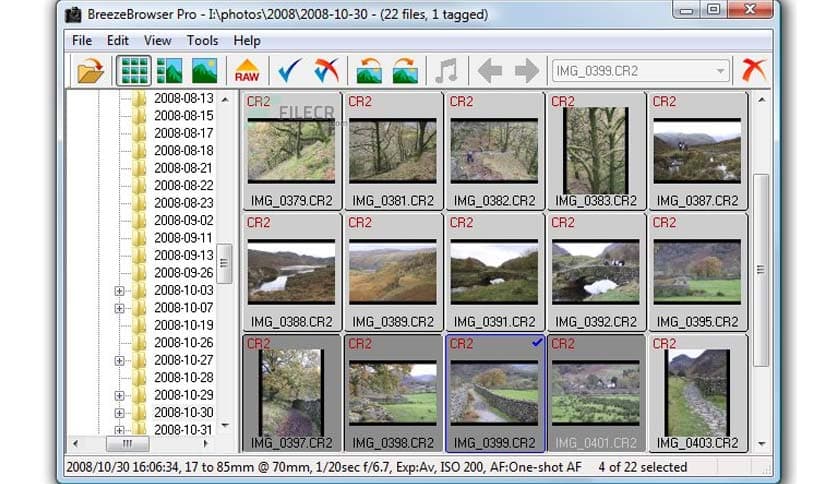Click thumbnail pane scroll up arrow
The height and width of the screenshot is (484, 836).
(x=761, y=100)
